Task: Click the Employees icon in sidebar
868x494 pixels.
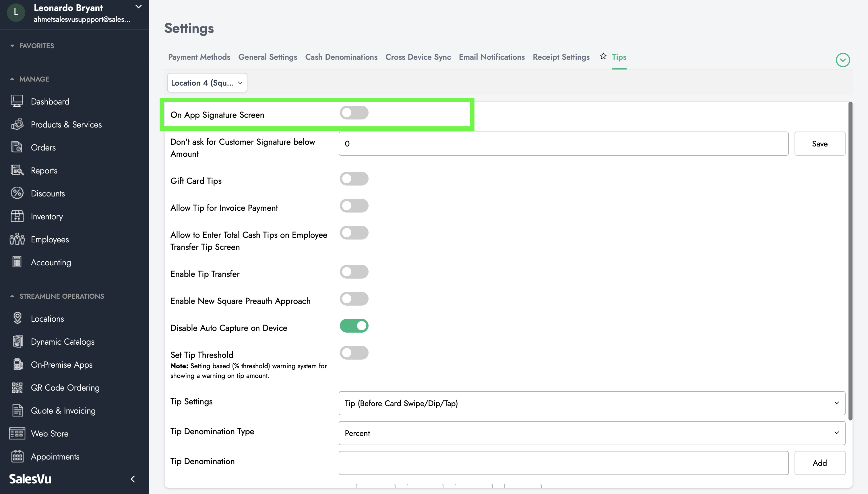Action: pos(17,239)
